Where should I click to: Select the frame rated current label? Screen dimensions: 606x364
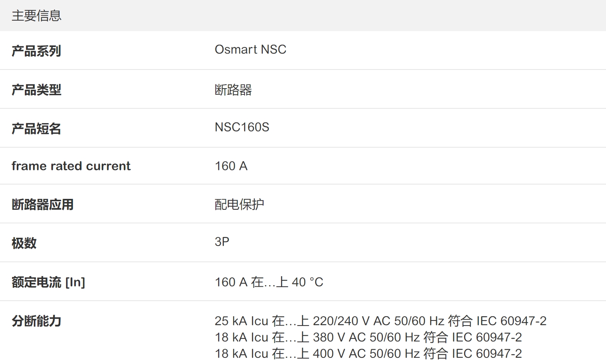coord(71,166)
